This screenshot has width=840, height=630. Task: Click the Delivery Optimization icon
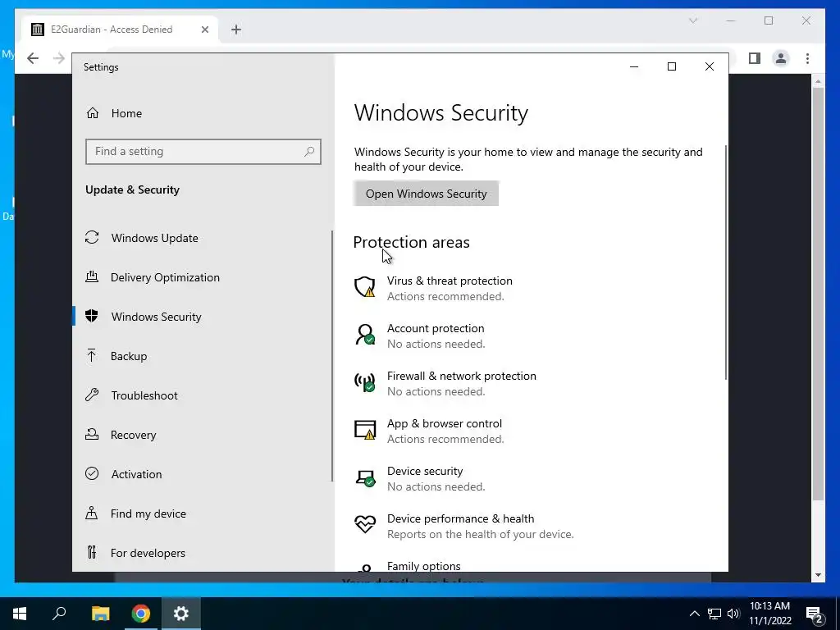(x=92, y=277)
